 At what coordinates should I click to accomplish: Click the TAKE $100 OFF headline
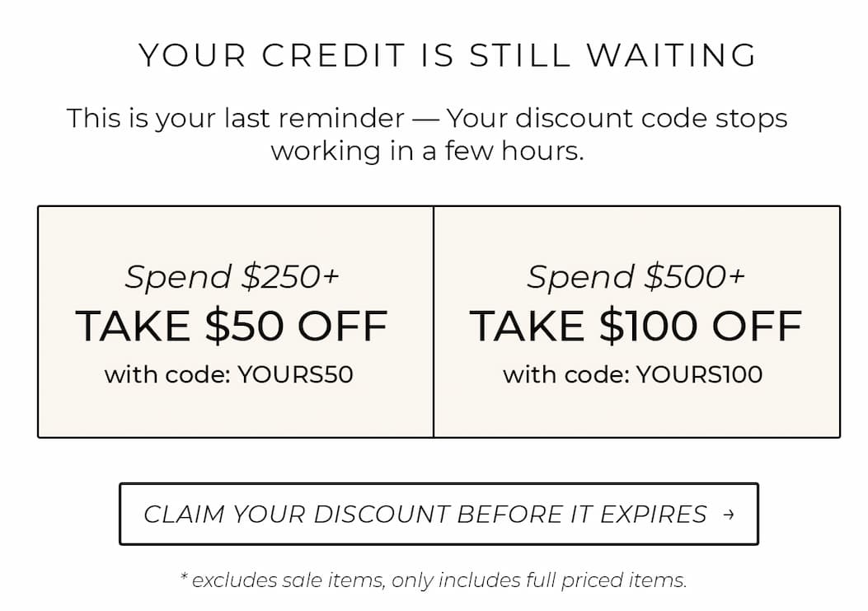tap(636, 326)
